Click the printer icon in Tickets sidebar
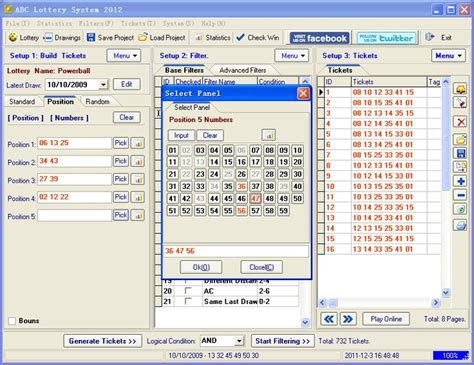 (x=461, y=225)
